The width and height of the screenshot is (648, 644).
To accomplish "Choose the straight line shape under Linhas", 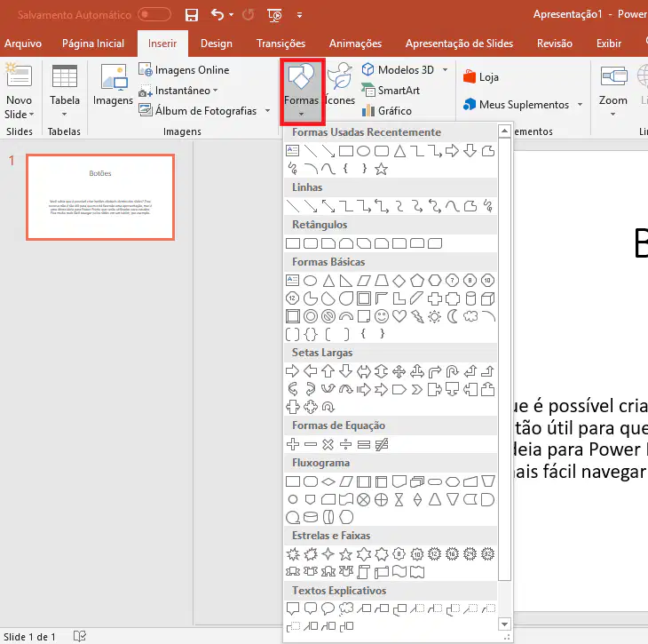I will click(293, 206).
